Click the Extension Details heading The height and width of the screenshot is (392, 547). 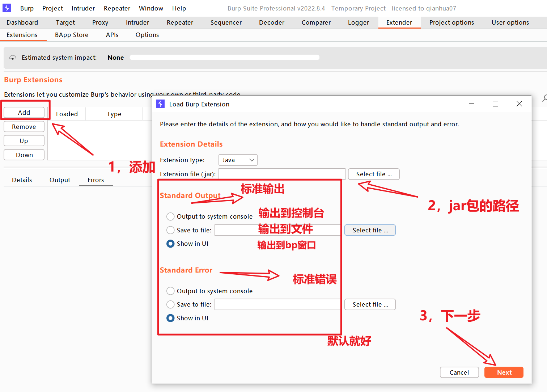coord(191,144)
